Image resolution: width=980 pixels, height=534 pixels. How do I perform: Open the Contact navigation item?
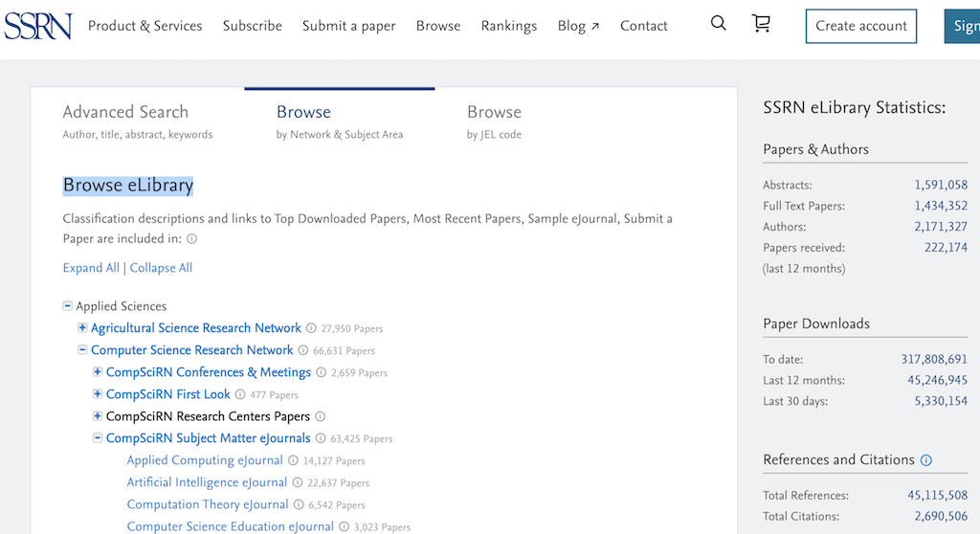tap(644, 26)
